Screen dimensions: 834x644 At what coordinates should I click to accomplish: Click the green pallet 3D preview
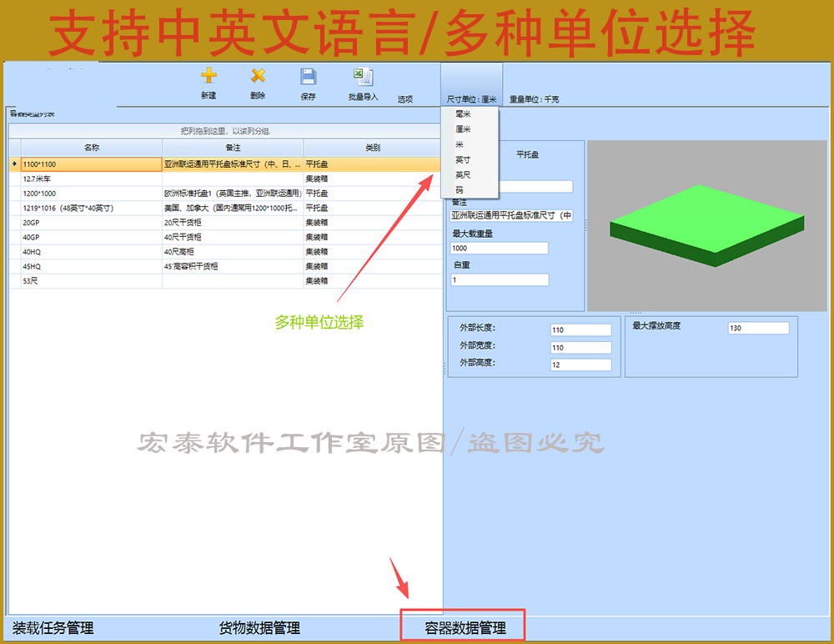click(707, 226)
